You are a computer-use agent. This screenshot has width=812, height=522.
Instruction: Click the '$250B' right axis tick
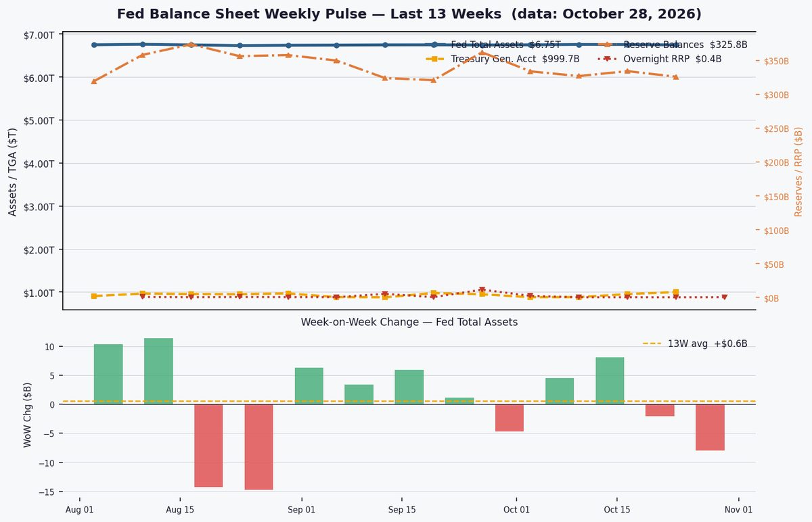coord(775,129)
